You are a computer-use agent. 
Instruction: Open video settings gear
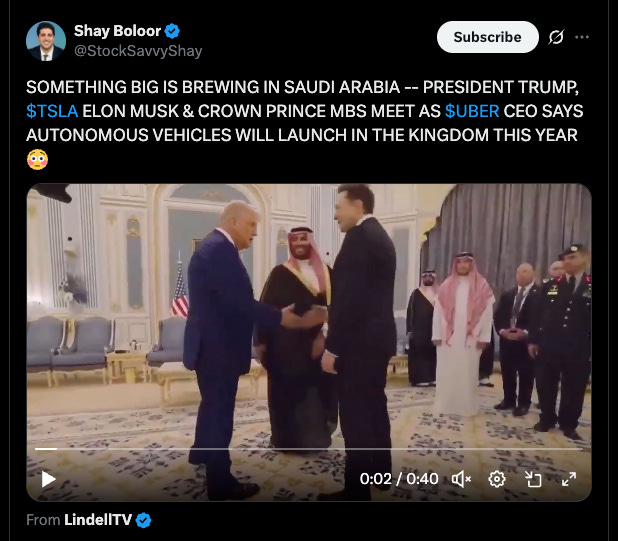point(497,479)
